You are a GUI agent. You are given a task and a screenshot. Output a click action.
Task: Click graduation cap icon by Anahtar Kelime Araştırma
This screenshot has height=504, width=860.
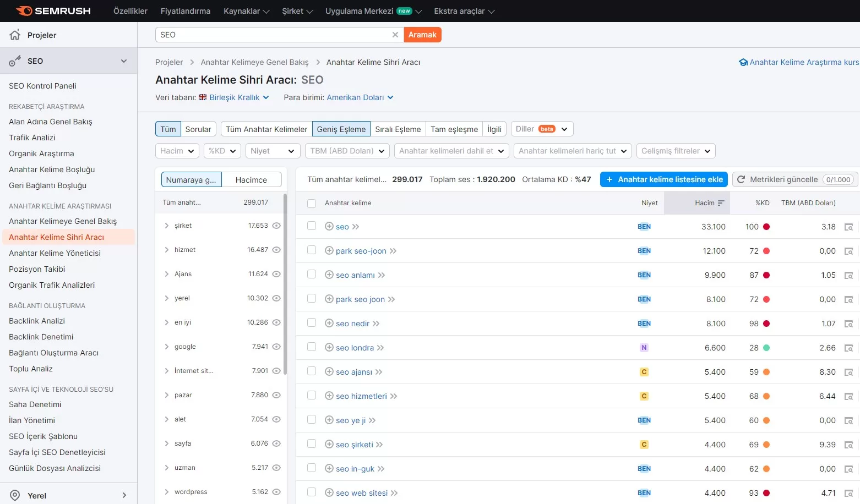(743, 62)
